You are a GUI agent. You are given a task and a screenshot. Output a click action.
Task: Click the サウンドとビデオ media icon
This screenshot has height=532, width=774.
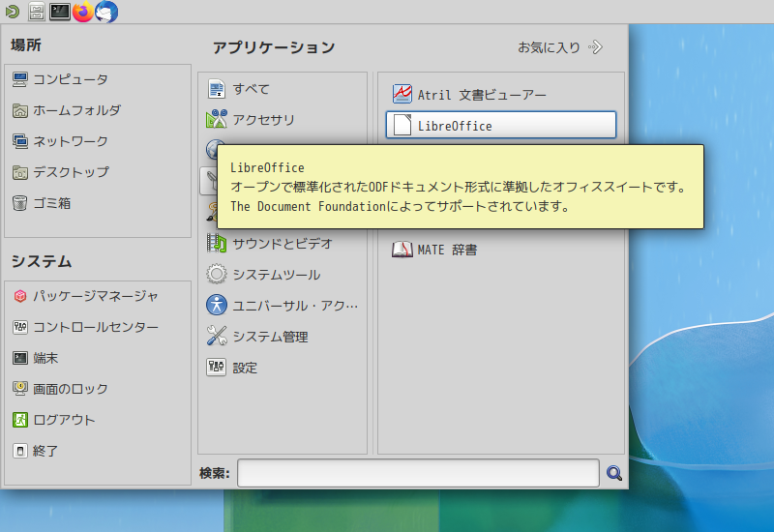216,244
